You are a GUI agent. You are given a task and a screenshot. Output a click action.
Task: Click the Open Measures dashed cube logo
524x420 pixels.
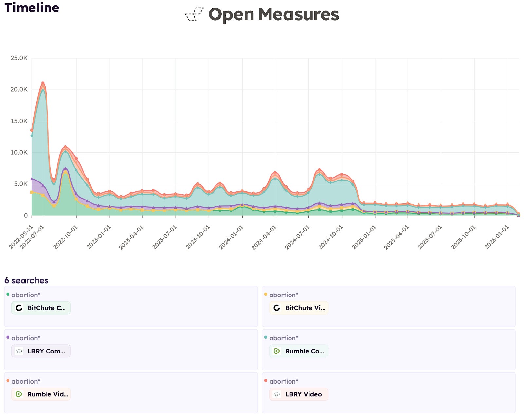tap(195, 14)
